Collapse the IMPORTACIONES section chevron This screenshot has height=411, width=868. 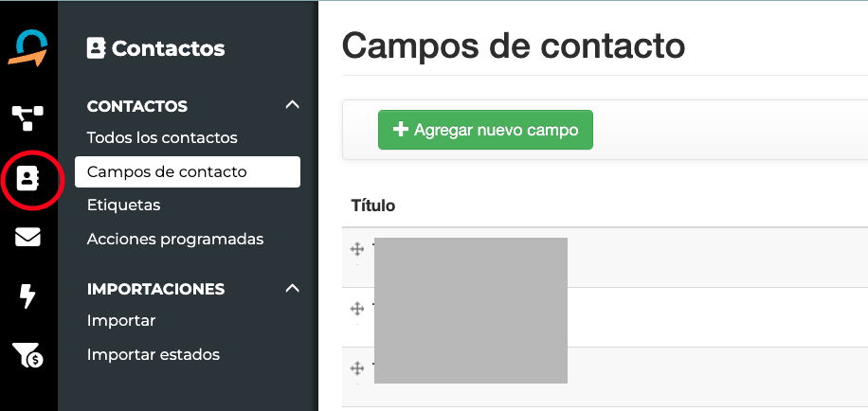[293, 288]
